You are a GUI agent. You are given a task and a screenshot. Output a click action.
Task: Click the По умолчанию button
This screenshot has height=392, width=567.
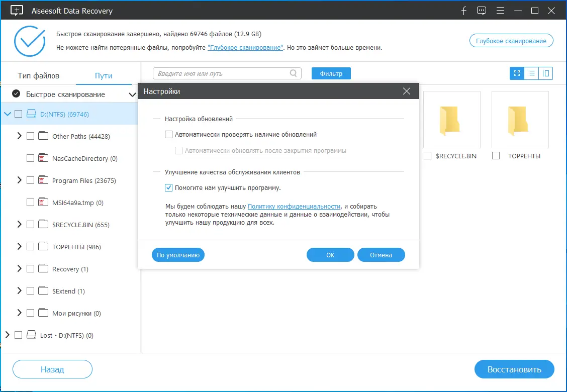tap(178, 255)
